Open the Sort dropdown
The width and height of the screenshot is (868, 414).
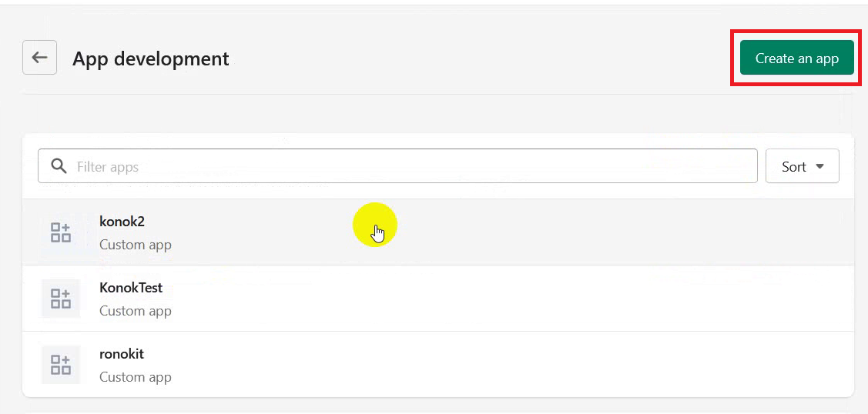coord(802,165)
